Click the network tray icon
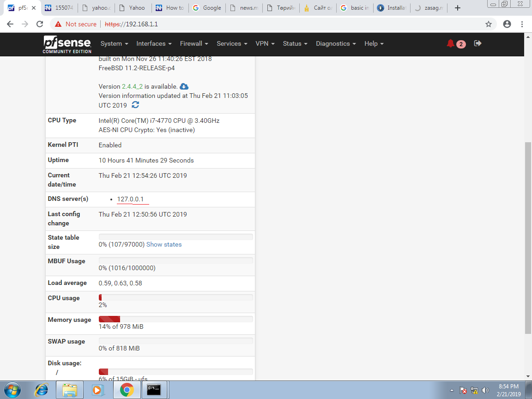 474,391
